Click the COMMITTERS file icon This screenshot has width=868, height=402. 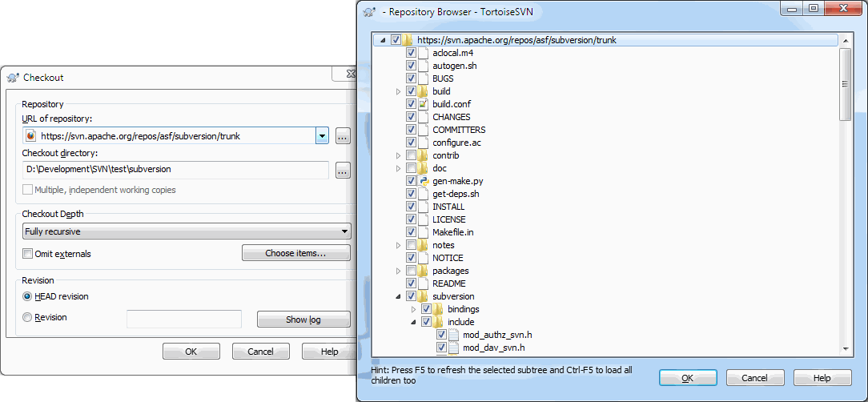click(x=423, y=130)
